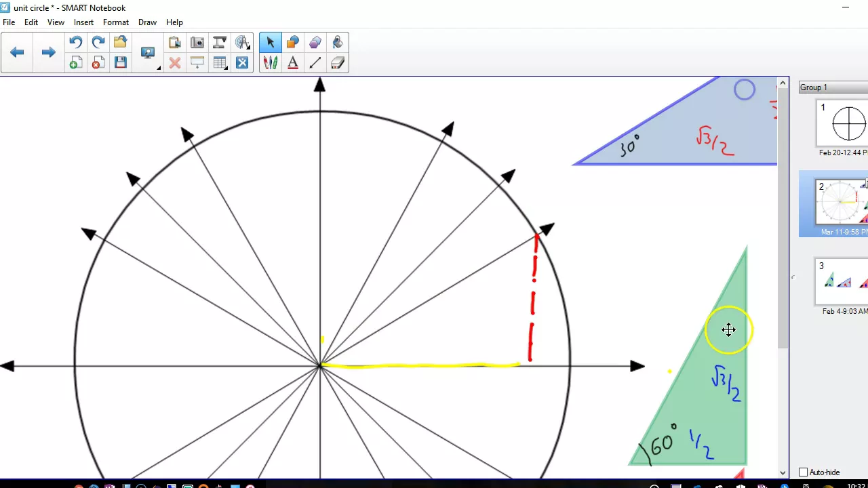Image resolution: width=868 pixels, height=488 pixels.
Task: Open the Draw menu
Action: (x=147, y=22)
